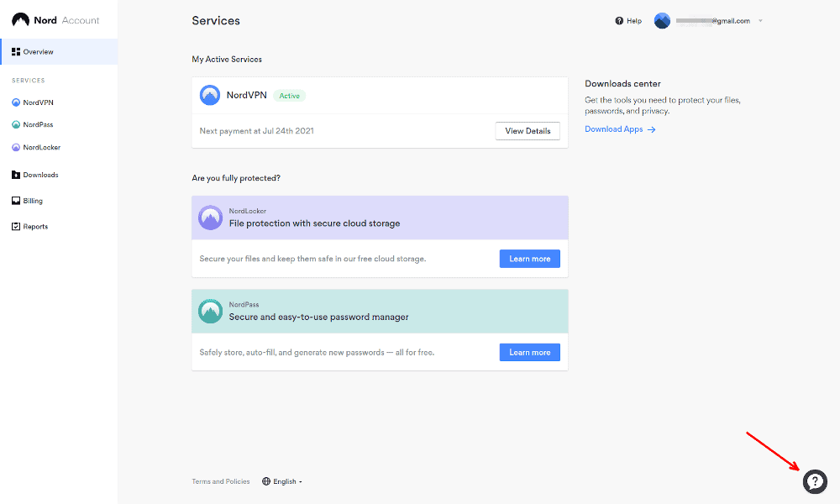The image size is (840, 504).
Task: Click the account avatar picture
Action: [662, 21]
